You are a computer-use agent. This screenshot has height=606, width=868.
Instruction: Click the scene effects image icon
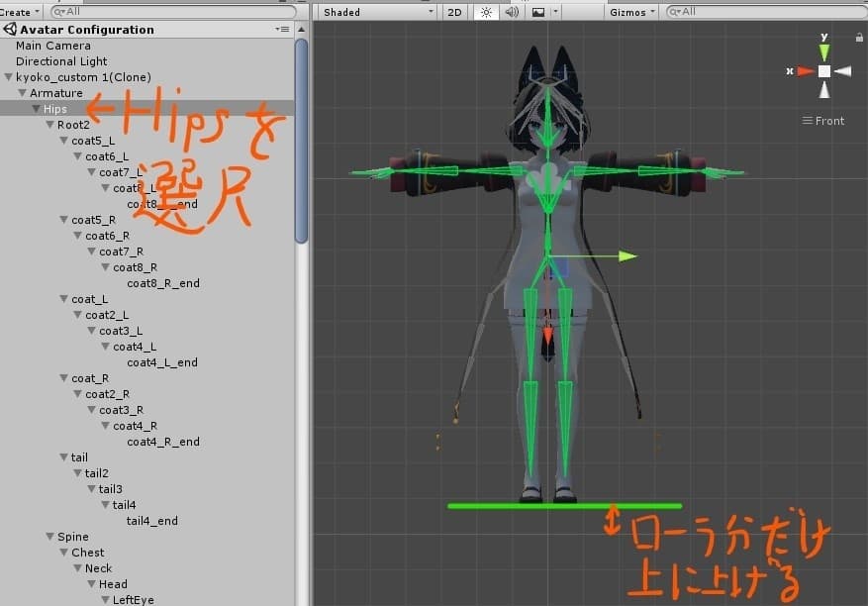(538, 12)
